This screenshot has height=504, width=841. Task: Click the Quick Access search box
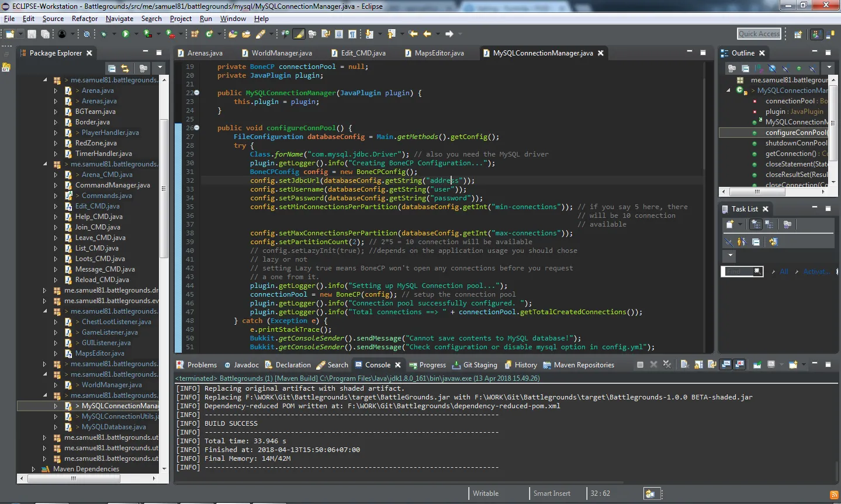point(759,34)
